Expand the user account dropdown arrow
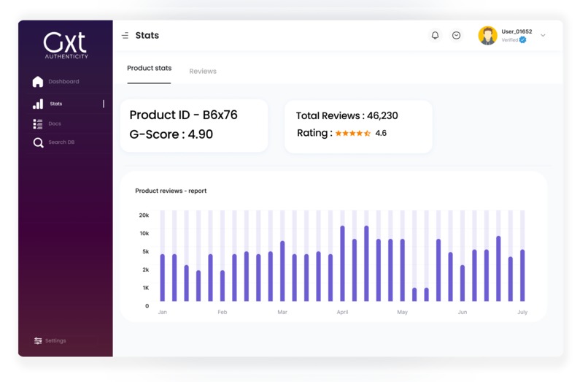The width and height of the screenshot is (588, 382). point(543,35)
